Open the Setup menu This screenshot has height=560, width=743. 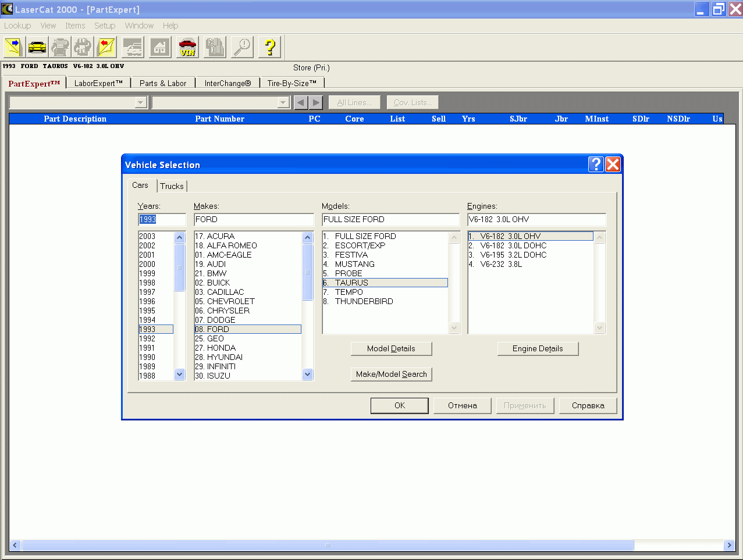pyautogui.click(x=105, y=26)
